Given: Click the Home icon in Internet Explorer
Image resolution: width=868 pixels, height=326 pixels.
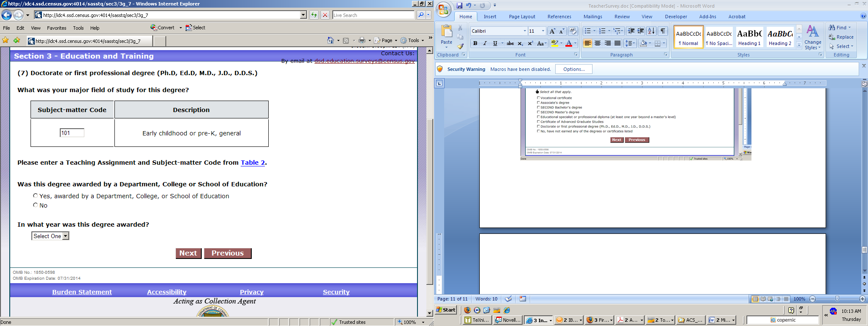Looking at the screenshot, I should [331, 40].
